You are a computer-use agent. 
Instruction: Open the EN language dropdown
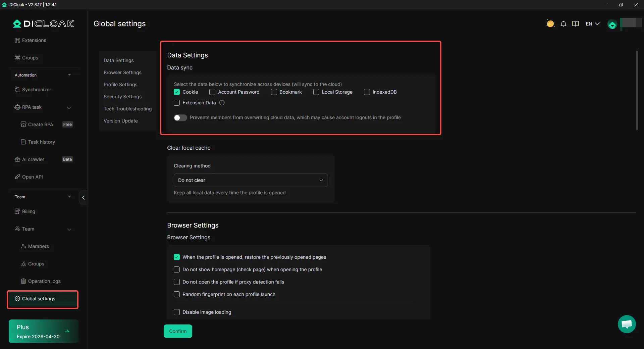592,24
